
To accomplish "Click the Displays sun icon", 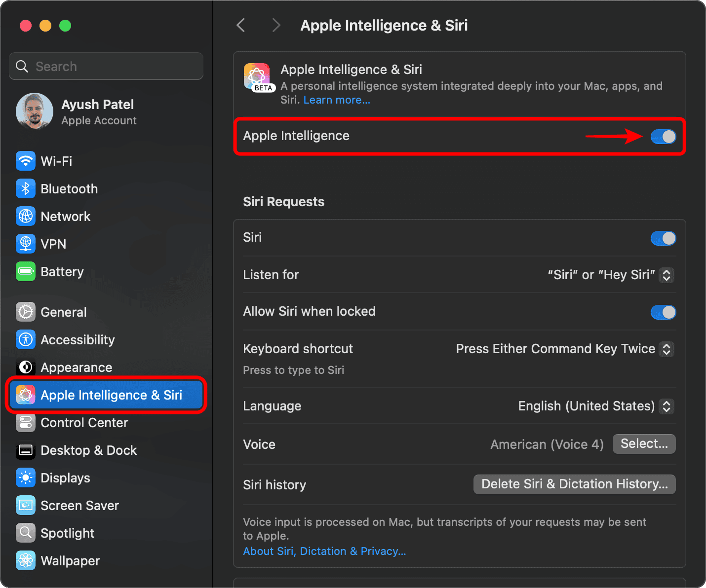I will 26,478.
